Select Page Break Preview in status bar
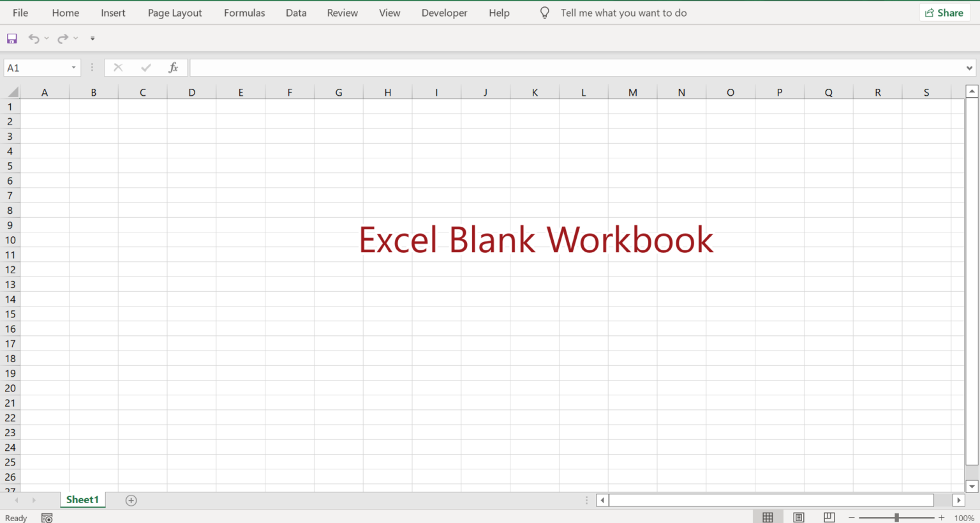Image resolution: width=980 pixels, height=523 pixels. click(829, 517)
